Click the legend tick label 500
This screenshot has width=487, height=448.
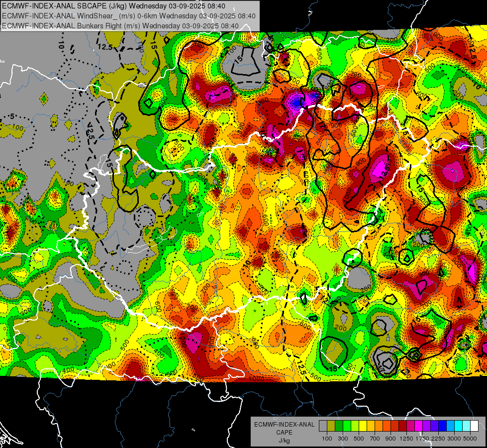pos(359,439)
